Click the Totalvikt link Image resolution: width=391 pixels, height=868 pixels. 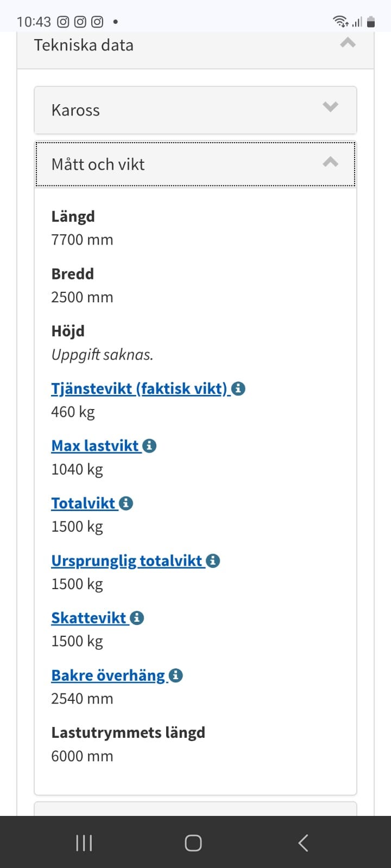83,503
